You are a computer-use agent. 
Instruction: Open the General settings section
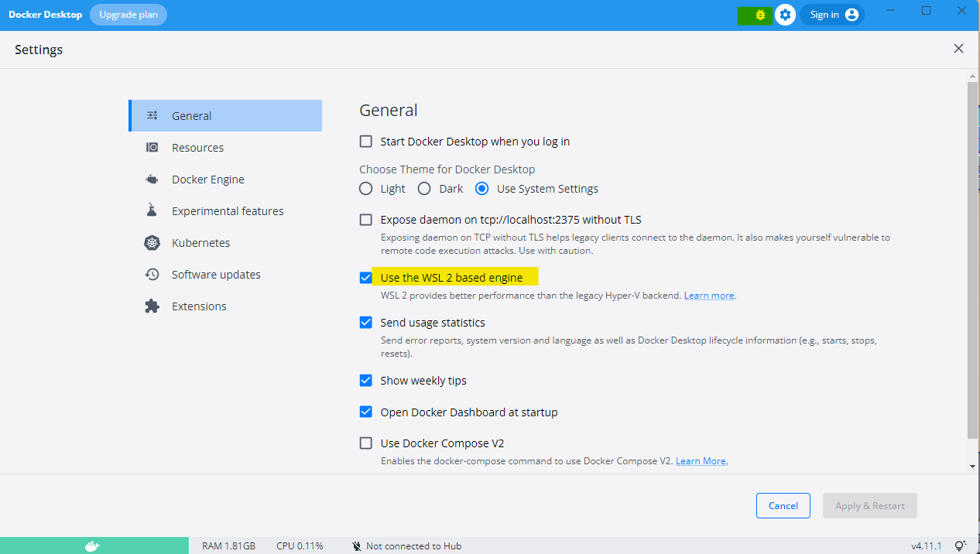click(225, 115)
